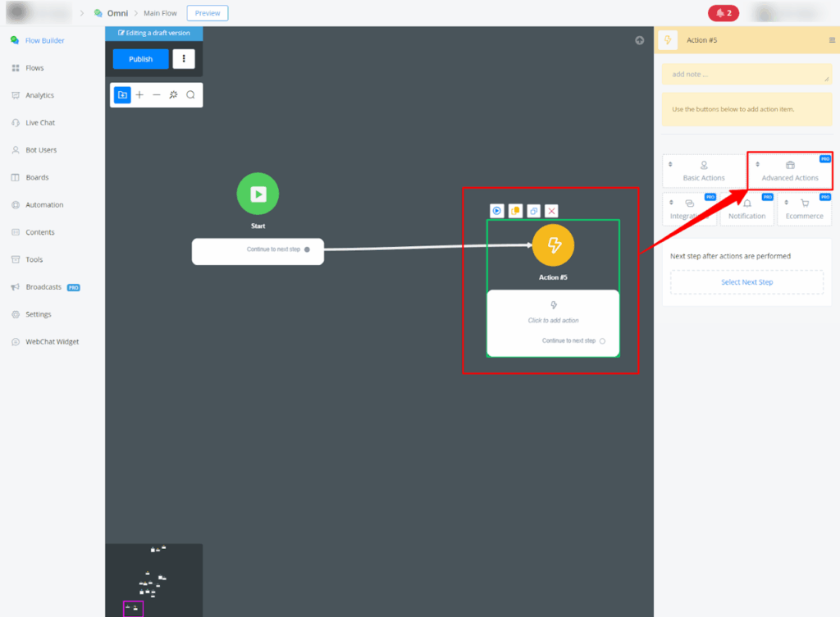Click the blue add-folder toolbar icon
Viewport: 840px width, 617px height.
(x=122, y=95)
